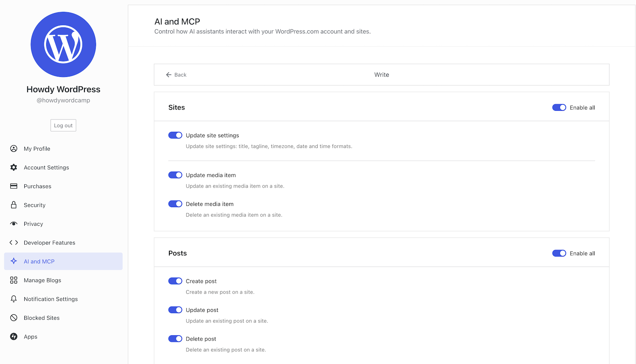Viewport: 636px width, 364px height.
Task: Switch off Create post toggle
Action: 175,281
